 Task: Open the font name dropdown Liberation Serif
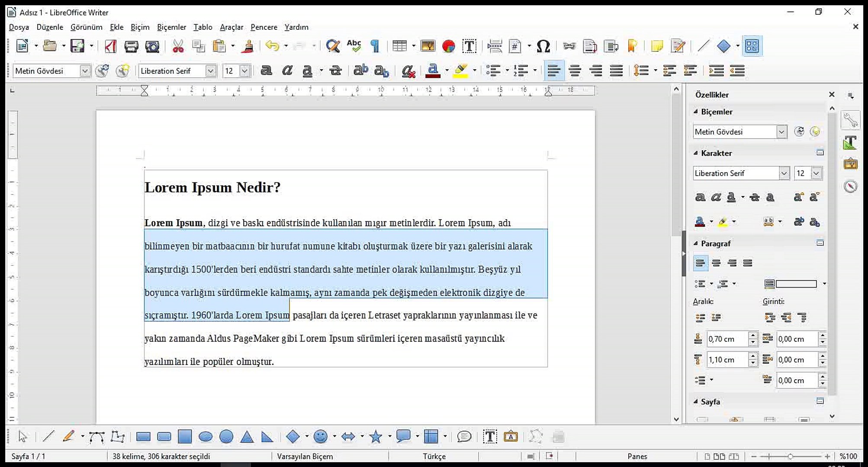(x=210, y=71)
